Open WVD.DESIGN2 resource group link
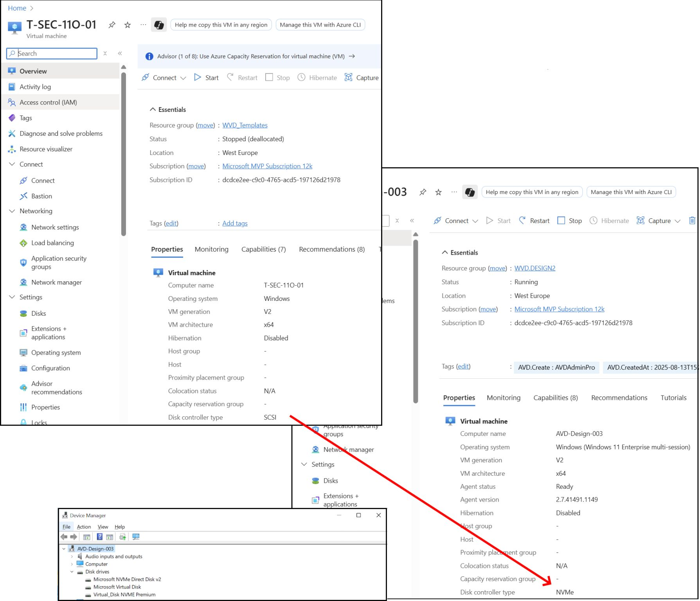The height and width of the screenshot is (601, 700). coord(535,268)
